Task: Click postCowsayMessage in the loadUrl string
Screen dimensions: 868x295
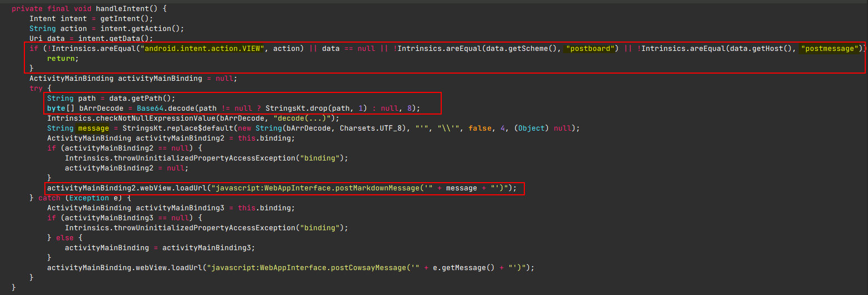Action: pos(365,267)
